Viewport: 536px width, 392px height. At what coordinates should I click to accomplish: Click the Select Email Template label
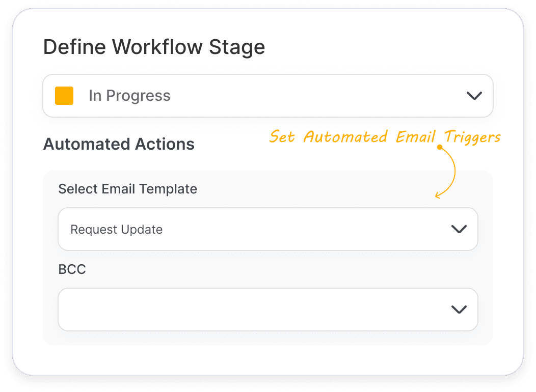(x=127, y=189)
